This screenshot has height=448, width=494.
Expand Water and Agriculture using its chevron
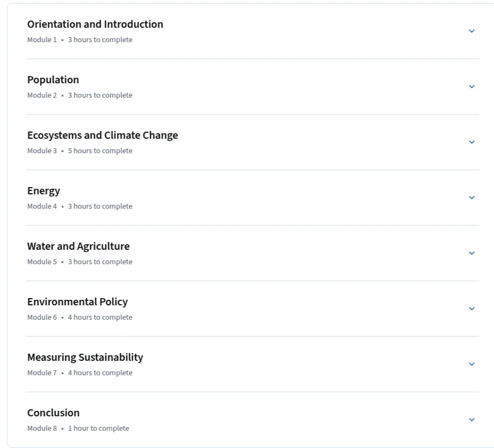pos(472,253)
